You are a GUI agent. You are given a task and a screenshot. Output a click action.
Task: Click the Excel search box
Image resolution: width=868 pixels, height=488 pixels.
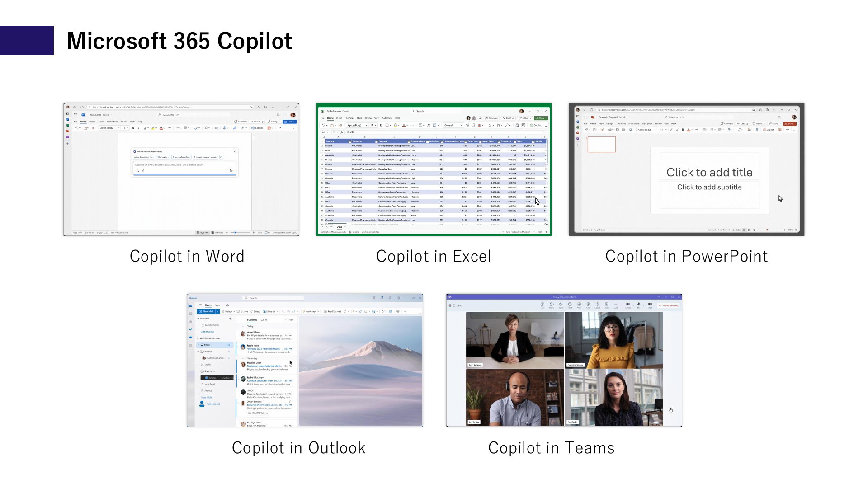click(436, 111)
